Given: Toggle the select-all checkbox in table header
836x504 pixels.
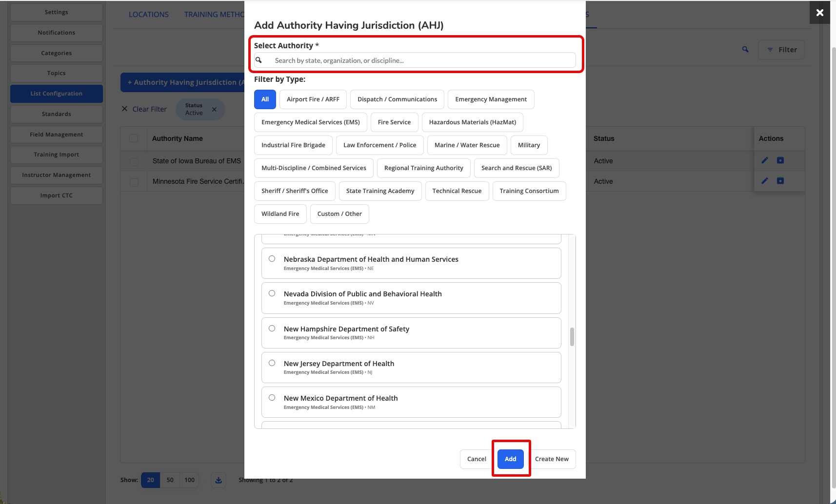Looking at the screenshot, I should point(134,138).
